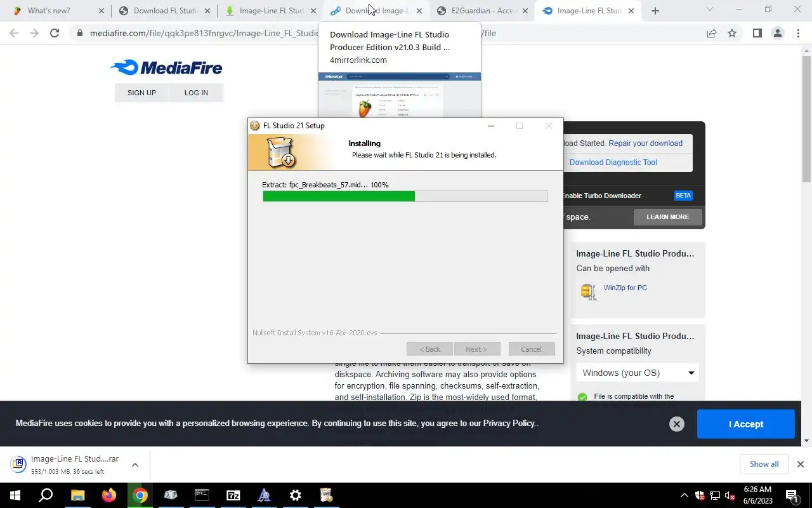Screen dimensions: 812x508
Task: Click the Repair your download link
Action: pyautogui.click(x=645, y=144)
